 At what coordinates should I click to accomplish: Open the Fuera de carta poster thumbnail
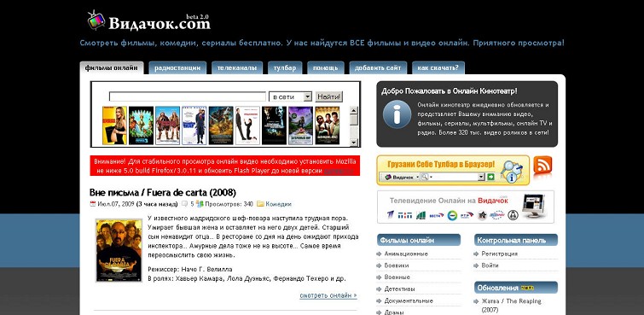119,250
